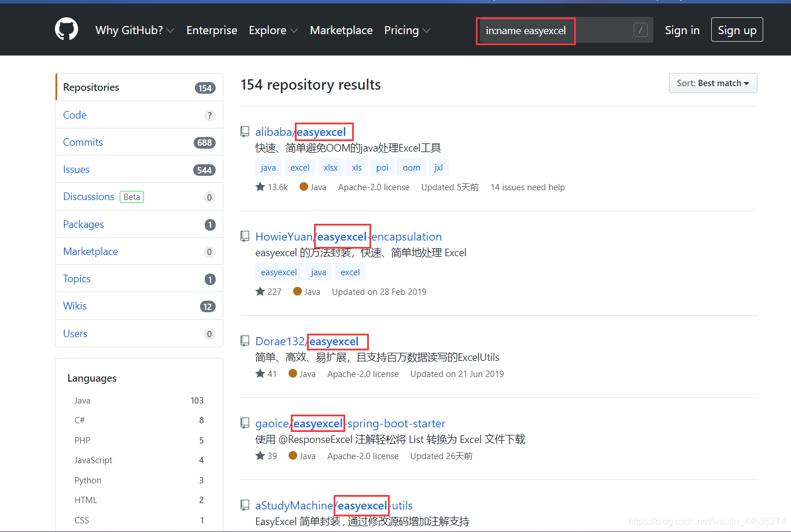Open the Dorae132/easyexcel repository link
Image resolution: width=791 pixels, height=532 pixels.
point(307,341)
